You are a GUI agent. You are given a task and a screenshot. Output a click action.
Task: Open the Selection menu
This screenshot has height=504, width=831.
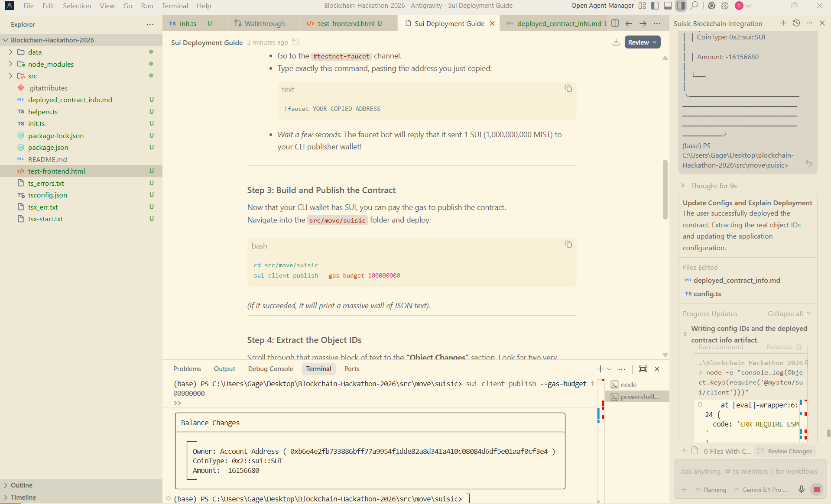tap(77, 6)
